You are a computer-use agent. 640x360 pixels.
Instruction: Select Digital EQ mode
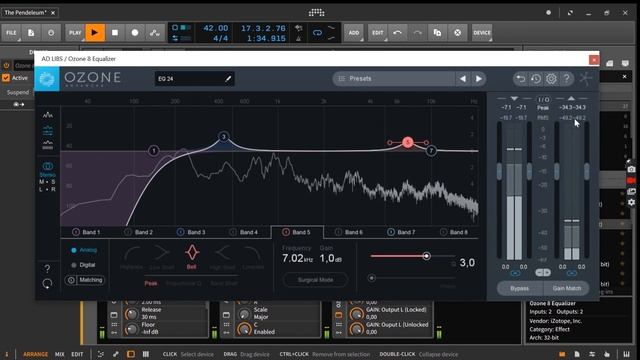click(83, 265)
